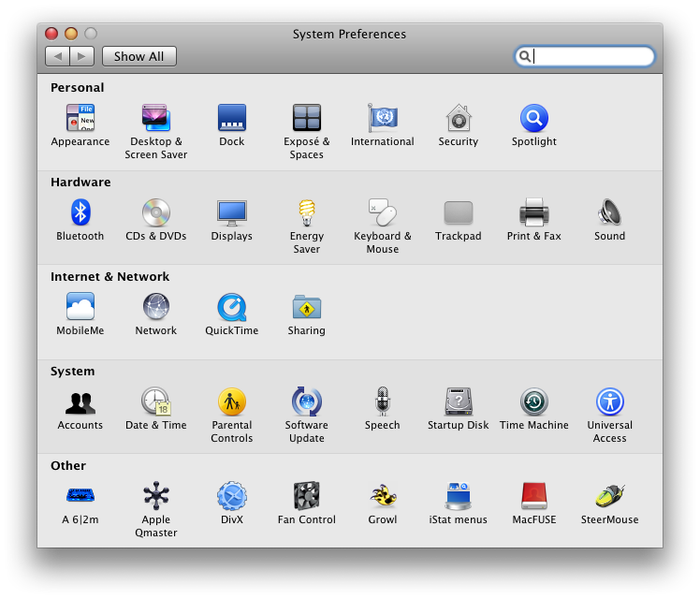
Task: Click into the search field
Action: pos(584,56)
